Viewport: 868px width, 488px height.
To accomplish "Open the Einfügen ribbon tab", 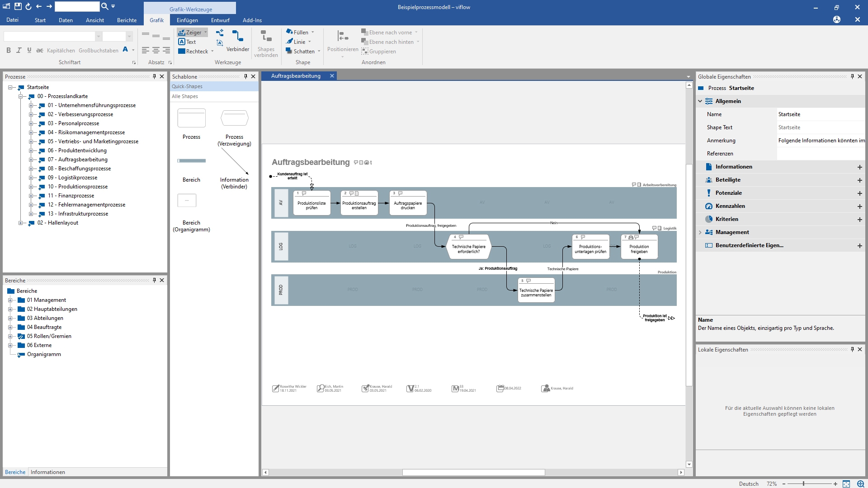I will click(187, 20).
